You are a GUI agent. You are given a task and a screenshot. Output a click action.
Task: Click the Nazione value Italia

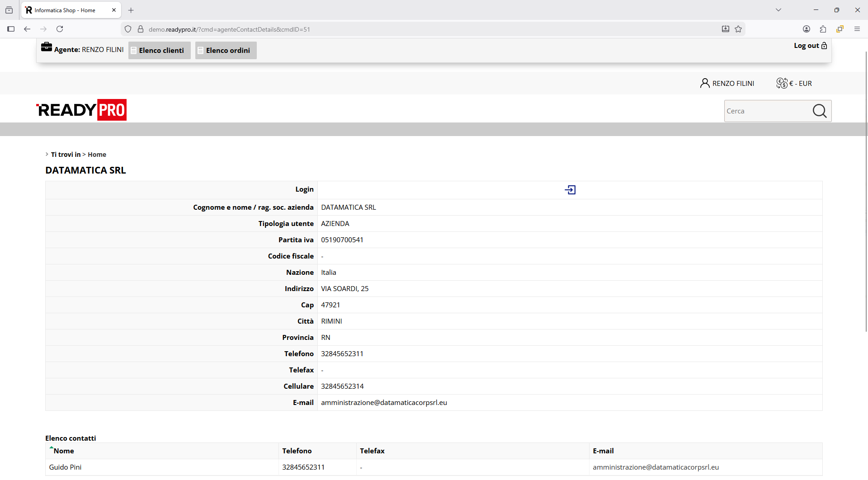(329, 273)
